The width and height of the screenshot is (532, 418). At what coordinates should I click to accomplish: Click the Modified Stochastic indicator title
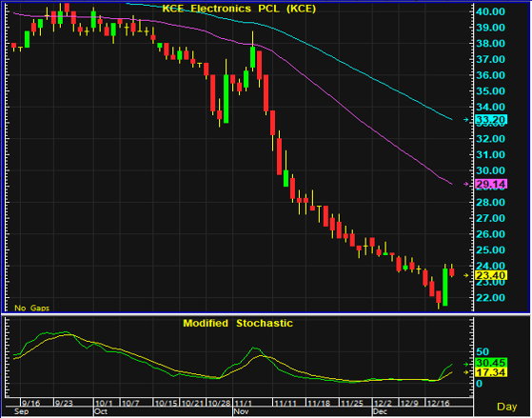click(x=238, y=323)
